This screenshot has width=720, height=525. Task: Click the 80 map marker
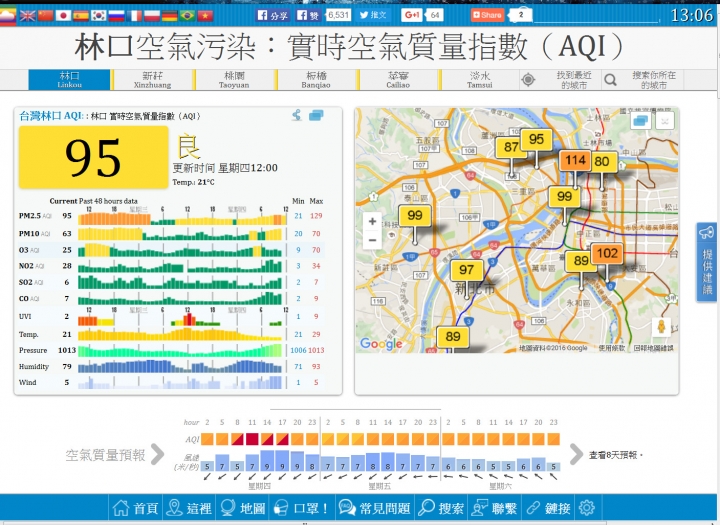[x=603, y=161]
